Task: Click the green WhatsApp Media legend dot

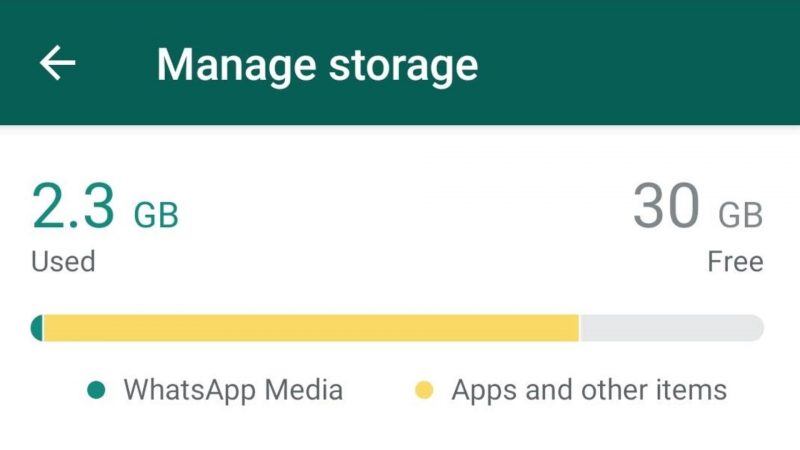Action: coord(96,390)
